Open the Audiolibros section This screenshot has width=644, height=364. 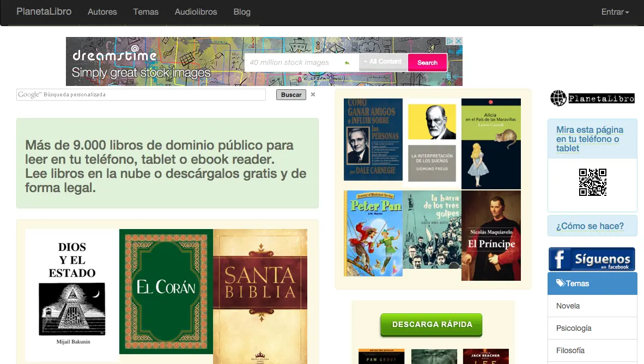pos(196,12)
